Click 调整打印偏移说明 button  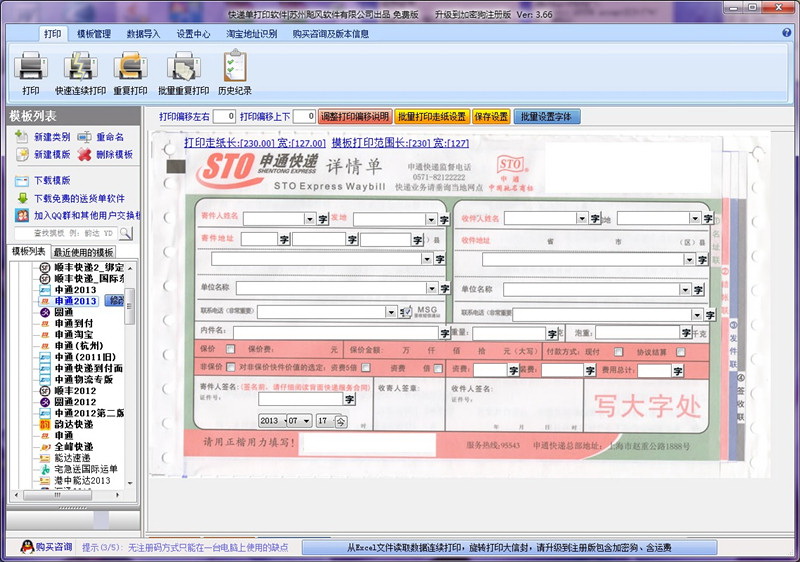355,117
